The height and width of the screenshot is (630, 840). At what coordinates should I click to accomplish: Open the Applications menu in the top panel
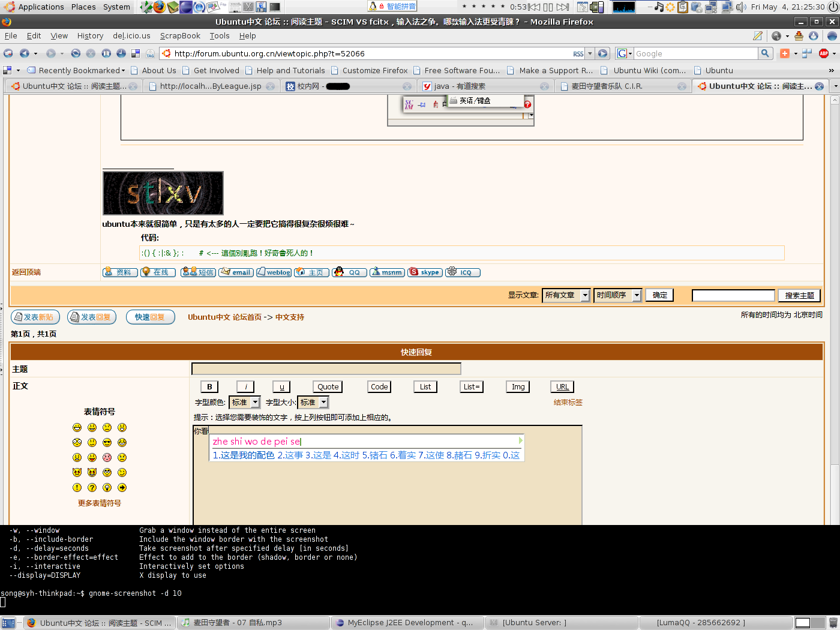[34, 7]
